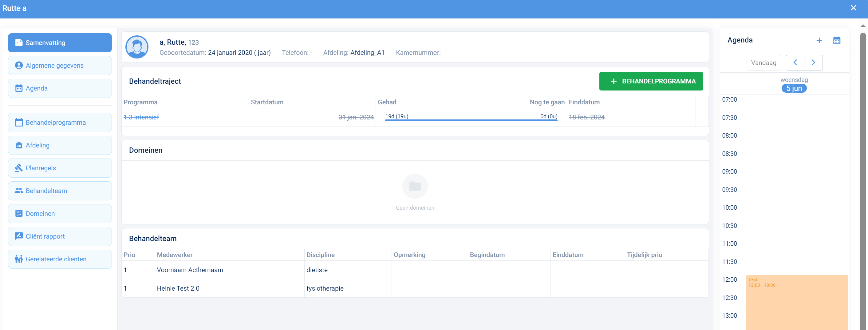Close the Rutte a client window
The image size is (868, 330).
853,8
